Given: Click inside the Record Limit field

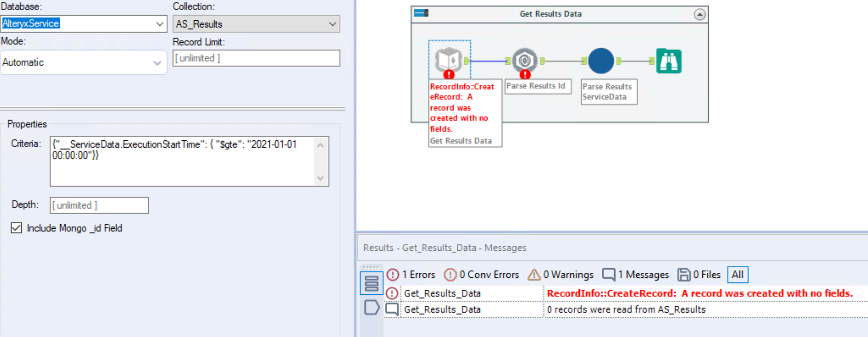Looking at the screenshot, I should 256,58.
